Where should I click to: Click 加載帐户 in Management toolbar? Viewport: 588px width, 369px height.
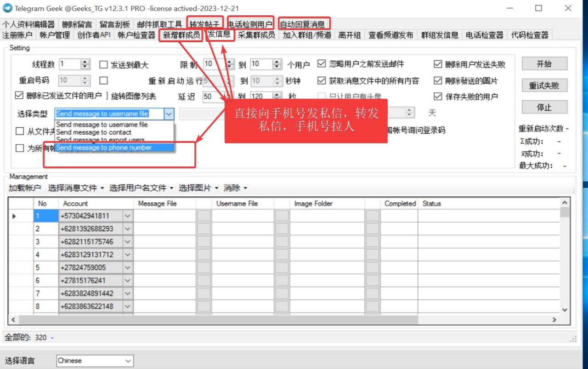click(25, 187)
